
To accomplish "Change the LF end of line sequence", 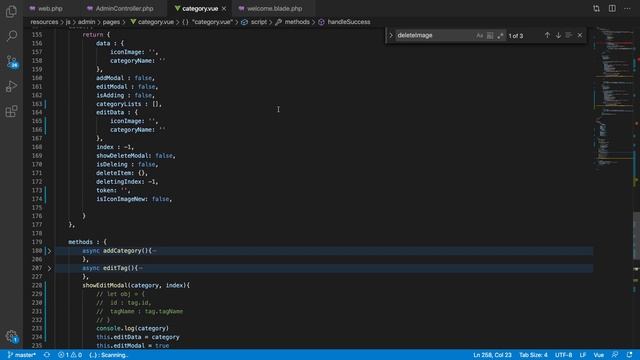I will point(583,355).
